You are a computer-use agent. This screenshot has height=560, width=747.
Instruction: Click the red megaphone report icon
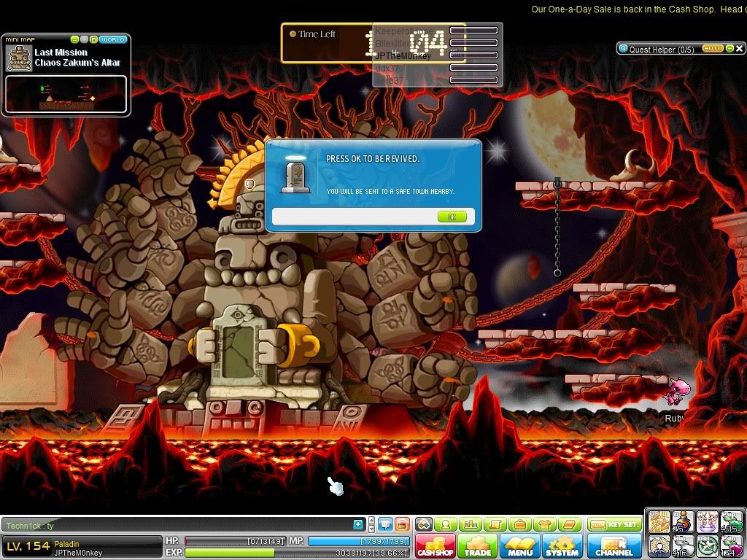tap(403, 525)
